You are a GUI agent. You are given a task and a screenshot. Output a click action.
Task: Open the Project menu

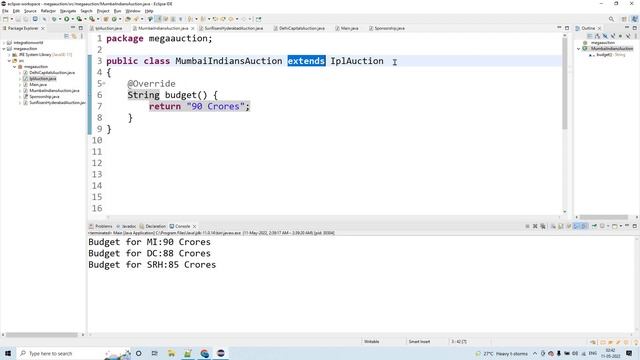[102, 11]
